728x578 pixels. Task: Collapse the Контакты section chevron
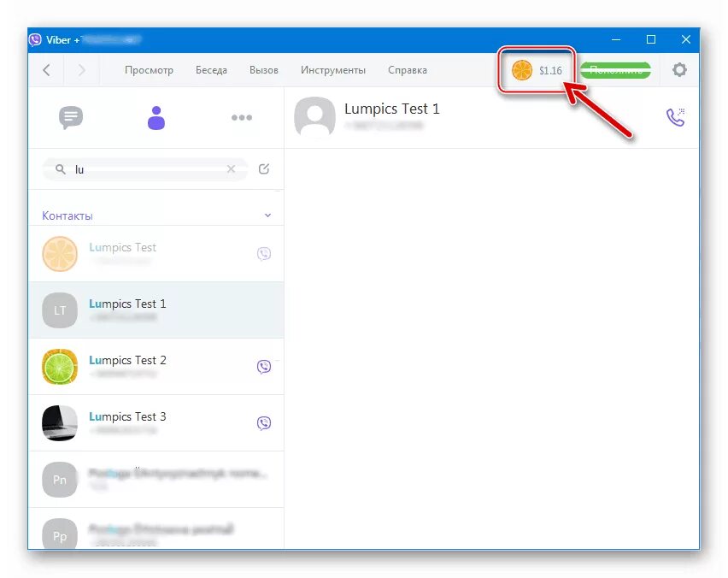(x=268, y=215)
